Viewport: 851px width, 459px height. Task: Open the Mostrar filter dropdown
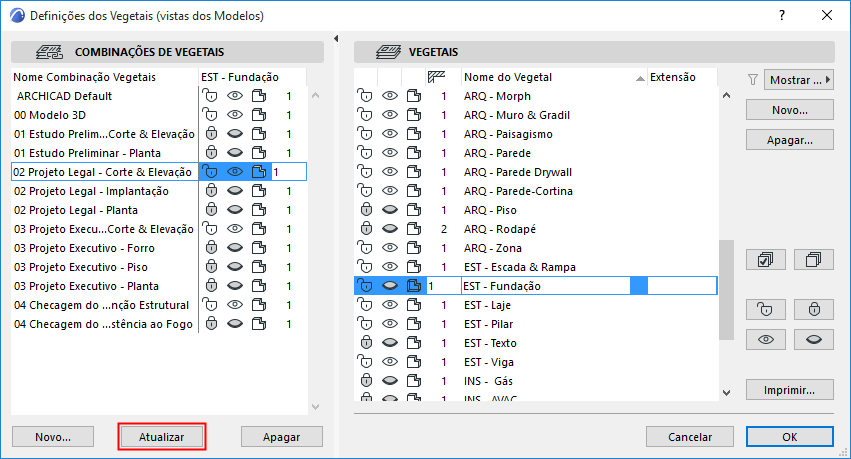click(798, 79)
